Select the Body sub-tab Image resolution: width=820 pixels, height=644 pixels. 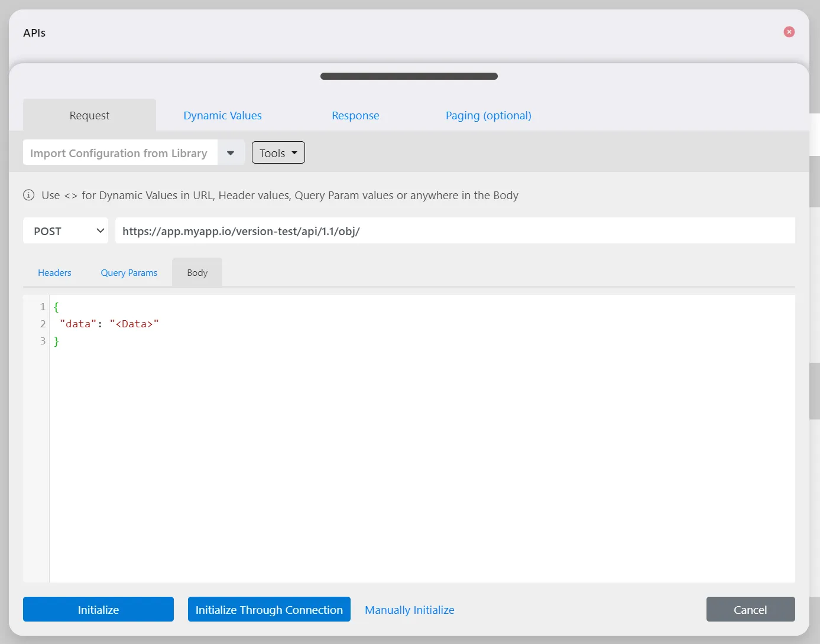coord(197,272)
